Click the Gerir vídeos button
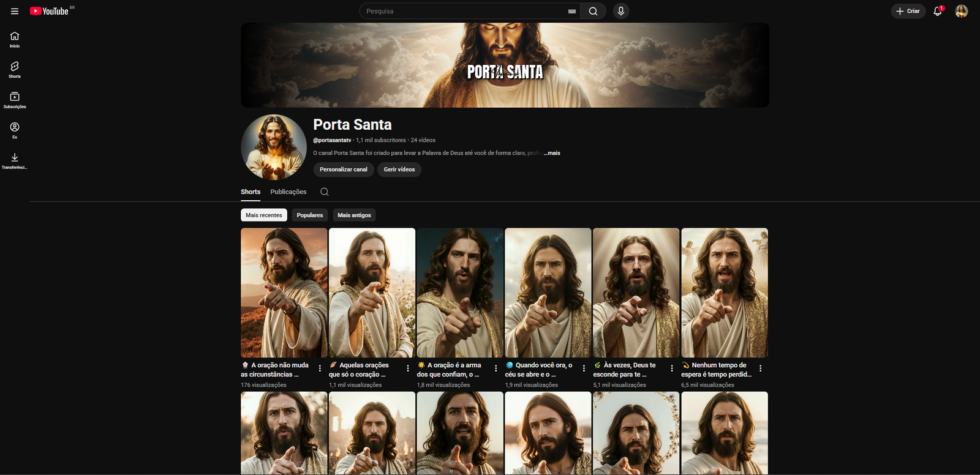Screen dimensions: 980x475 [399, 170]
